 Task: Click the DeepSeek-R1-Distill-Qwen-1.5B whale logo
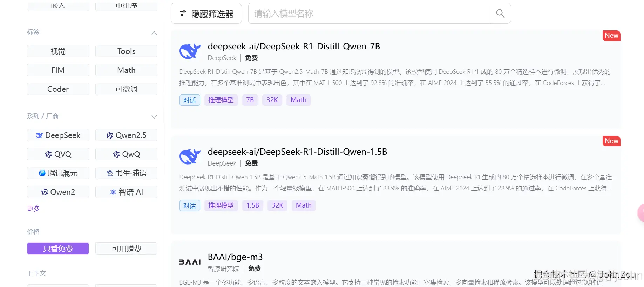point(190,156)
